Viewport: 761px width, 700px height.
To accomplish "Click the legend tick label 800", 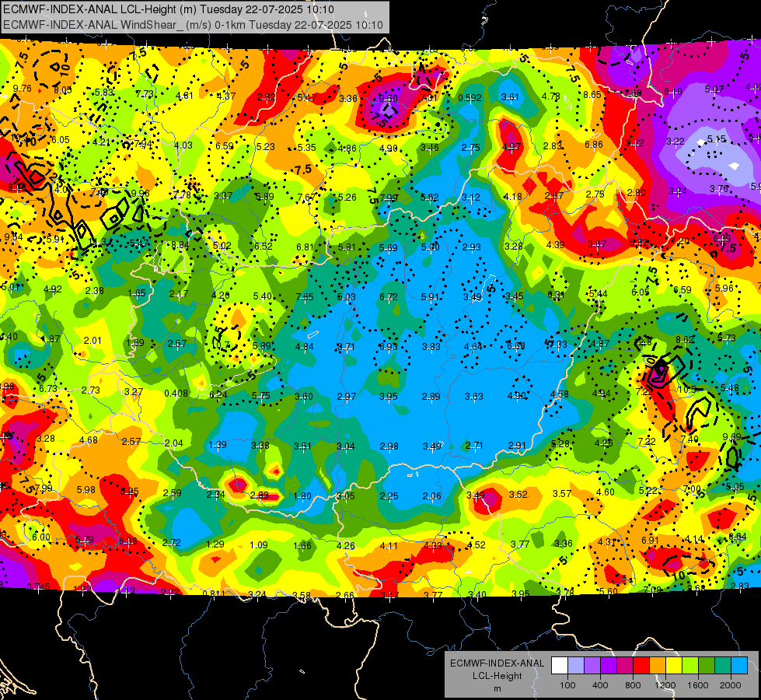I will coord(633,685).
